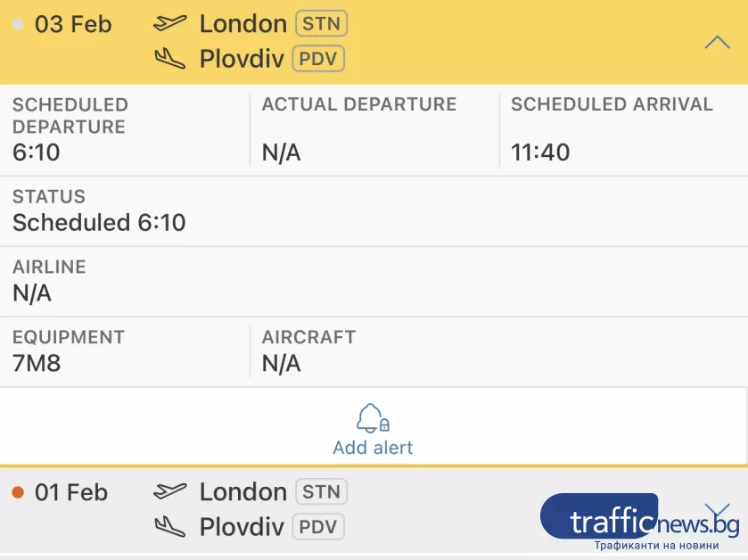Click the takeoff plane icon in 01 Feb row
Image resolution: width=748 pixels, height=560 pixels.
[170, 491]
